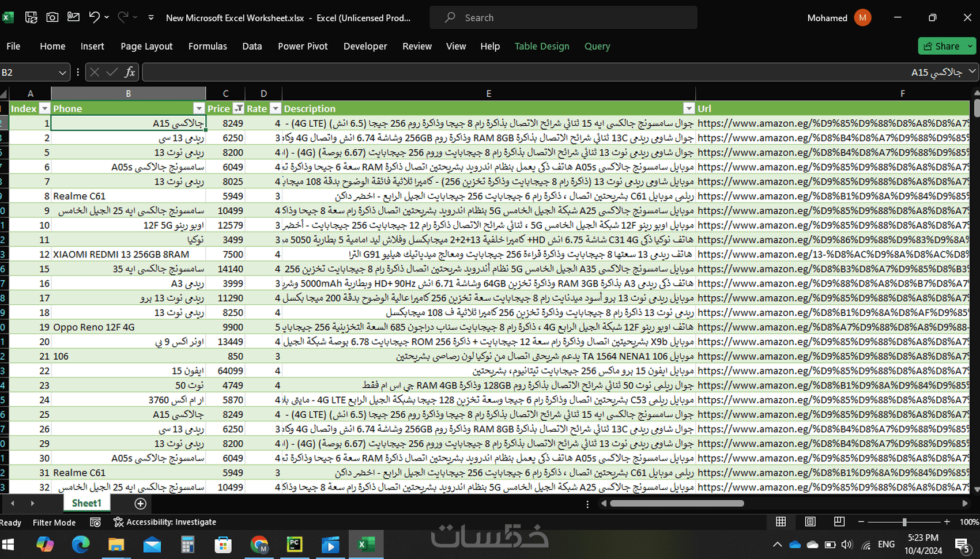
Task: Switch to Normal view icon
Action: point(781,522)
